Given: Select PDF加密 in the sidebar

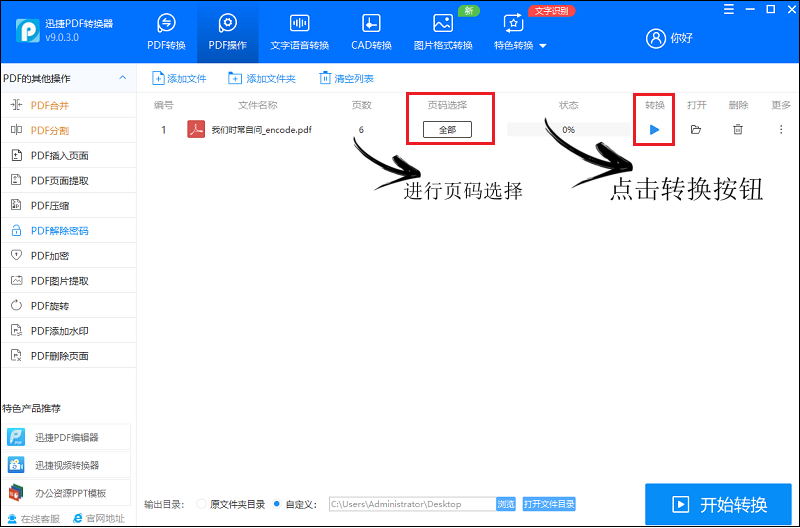Looking at the screenshot, I should point(68,255).
